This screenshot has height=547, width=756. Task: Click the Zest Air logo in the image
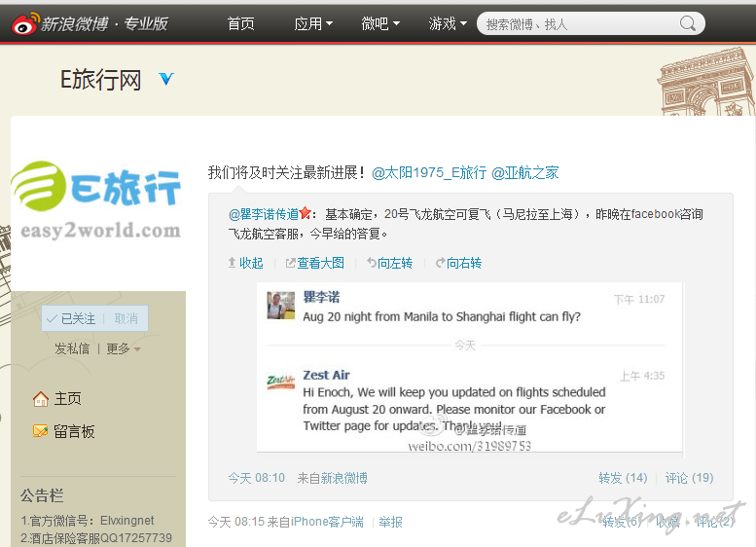[281, 383]
